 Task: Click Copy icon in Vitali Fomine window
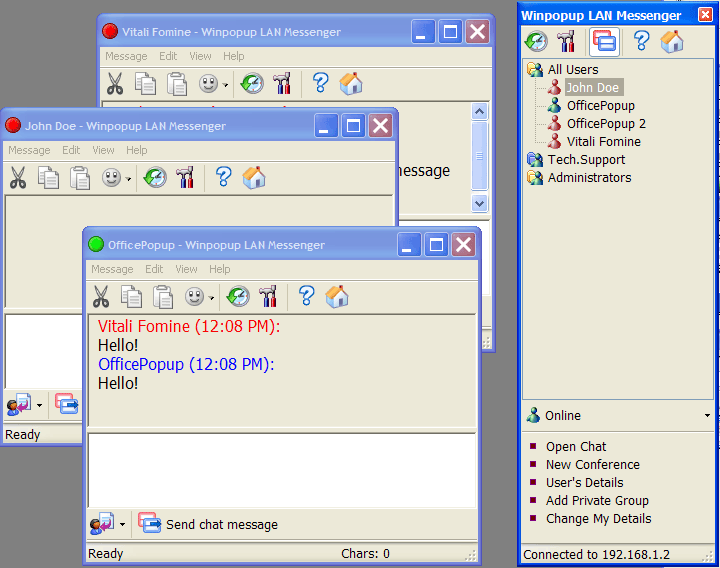145,84
